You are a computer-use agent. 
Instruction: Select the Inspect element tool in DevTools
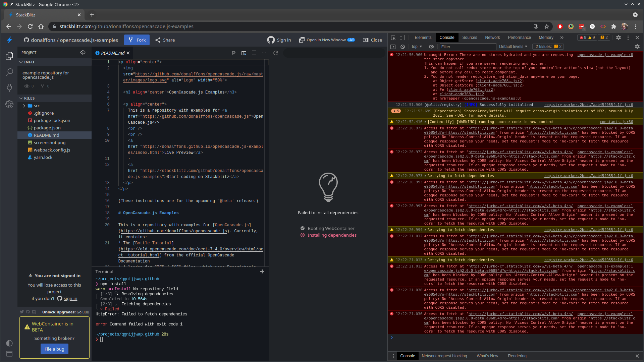point(393,38)
